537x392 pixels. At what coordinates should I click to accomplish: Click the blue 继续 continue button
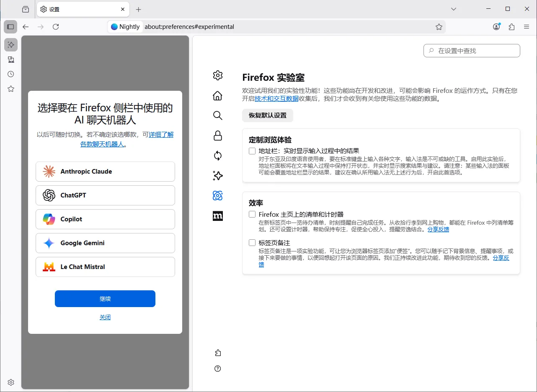[x=105, y=299]
